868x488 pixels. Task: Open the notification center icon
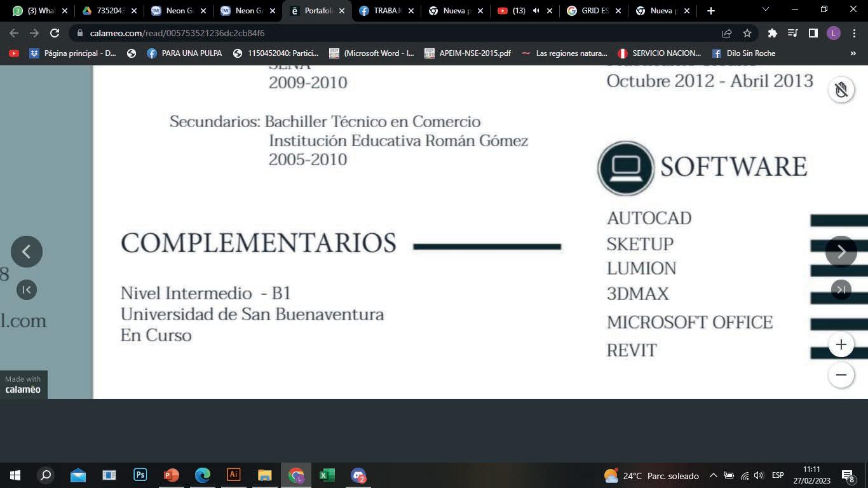848,475
